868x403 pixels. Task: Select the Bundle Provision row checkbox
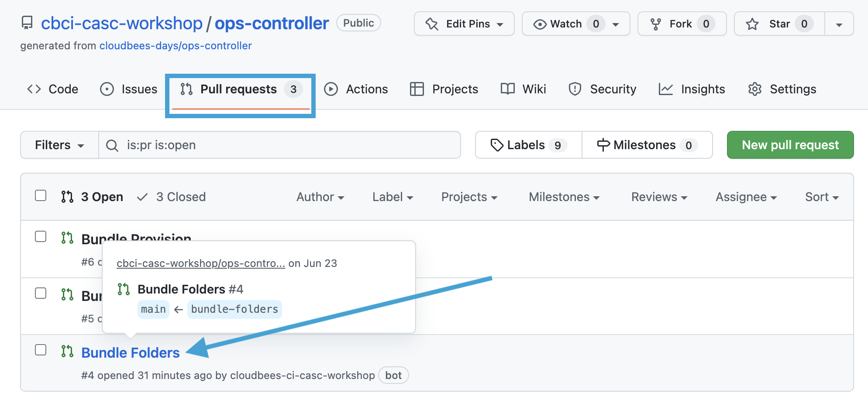(x=41, y=236)
